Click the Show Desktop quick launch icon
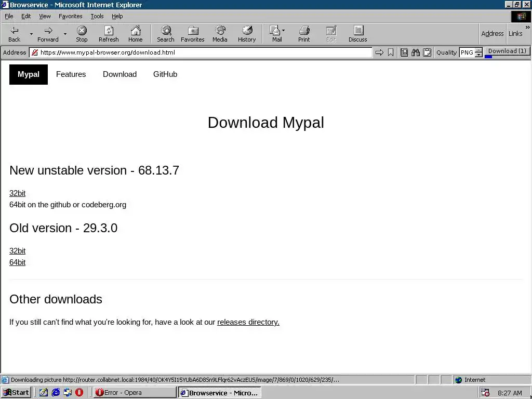This screenshot has height=399, width=532. point(44,393)
